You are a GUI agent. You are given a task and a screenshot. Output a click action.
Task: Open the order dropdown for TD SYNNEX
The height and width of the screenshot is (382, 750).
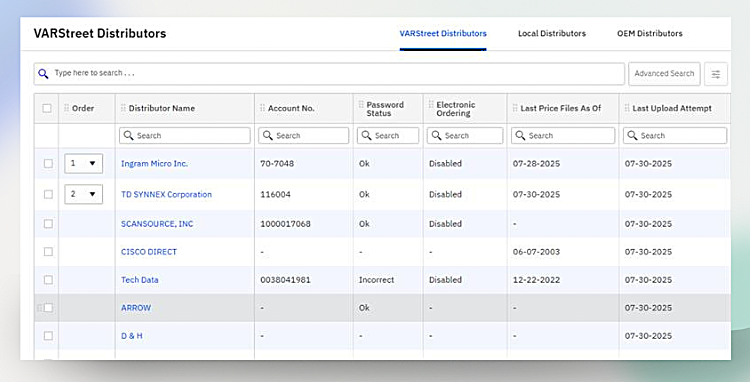pyautogui.click(x=84, y=194)
